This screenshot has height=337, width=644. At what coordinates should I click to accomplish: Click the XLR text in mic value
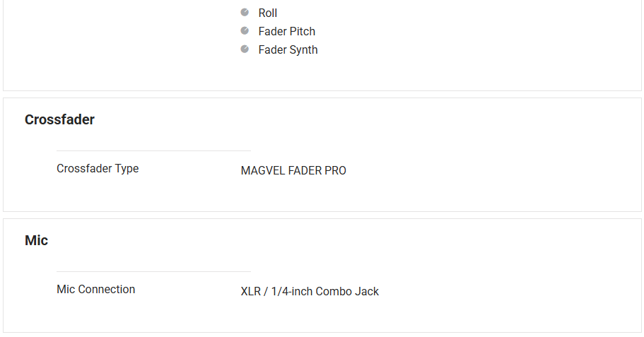pyautogui.click(x=251, y=291)
